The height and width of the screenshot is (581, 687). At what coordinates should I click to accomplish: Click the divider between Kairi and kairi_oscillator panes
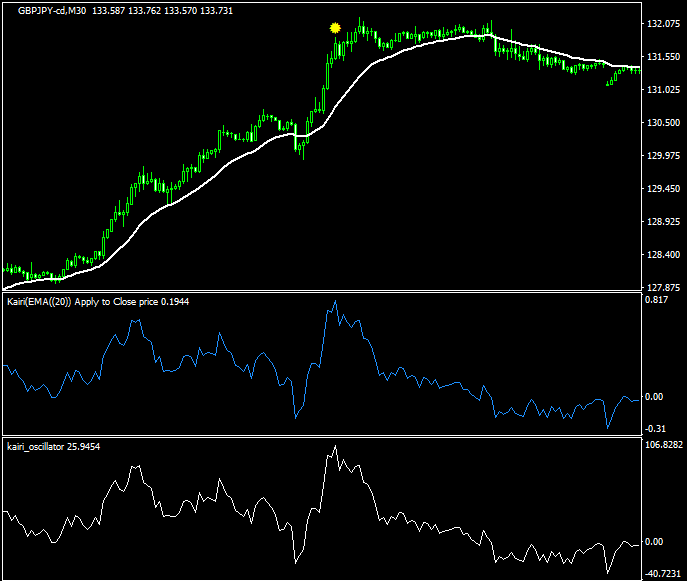[320, 436]
